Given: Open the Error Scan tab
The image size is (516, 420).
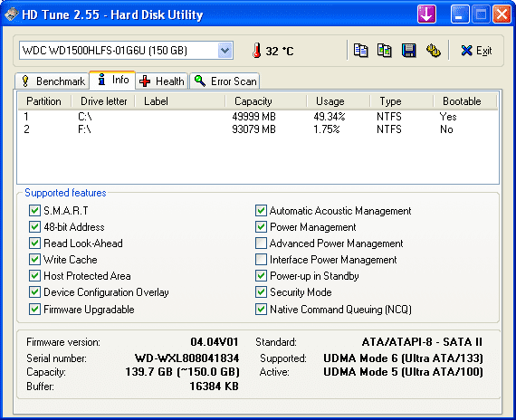Looking at the screenshot, I should 225,81.
